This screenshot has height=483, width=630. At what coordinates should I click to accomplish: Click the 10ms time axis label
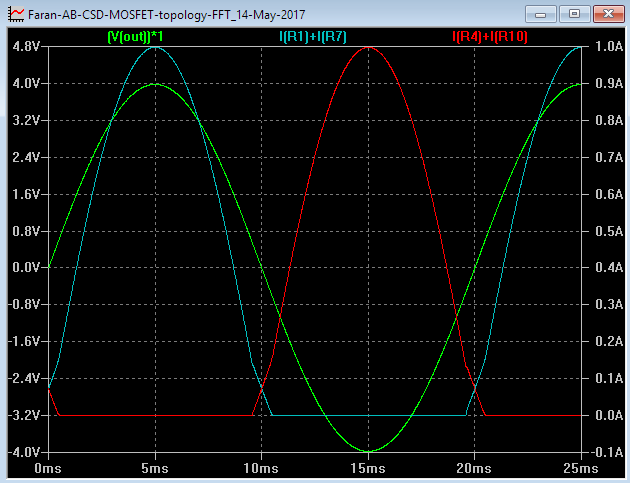point(261,469)
